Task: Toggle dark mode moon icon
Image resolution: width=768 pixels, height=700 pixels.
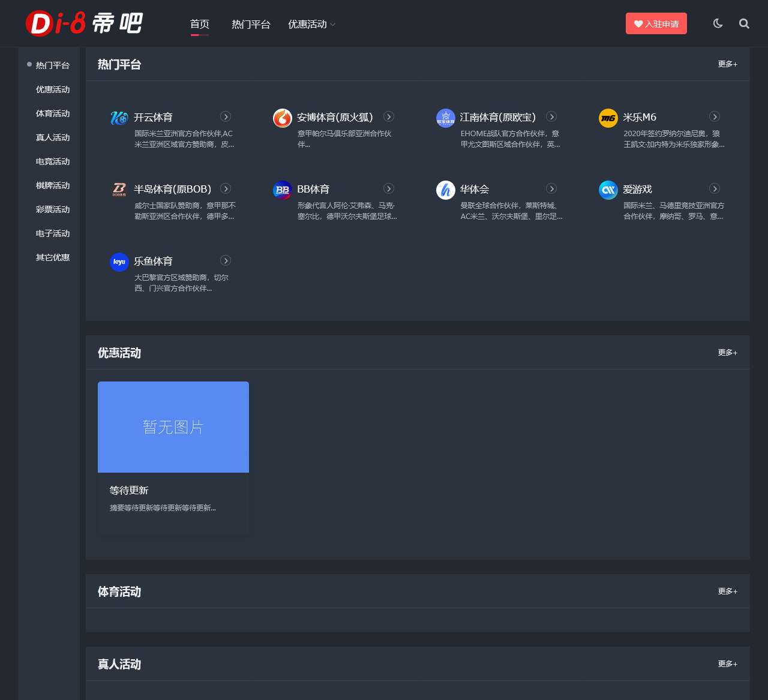Action: (x=718, y=23)
